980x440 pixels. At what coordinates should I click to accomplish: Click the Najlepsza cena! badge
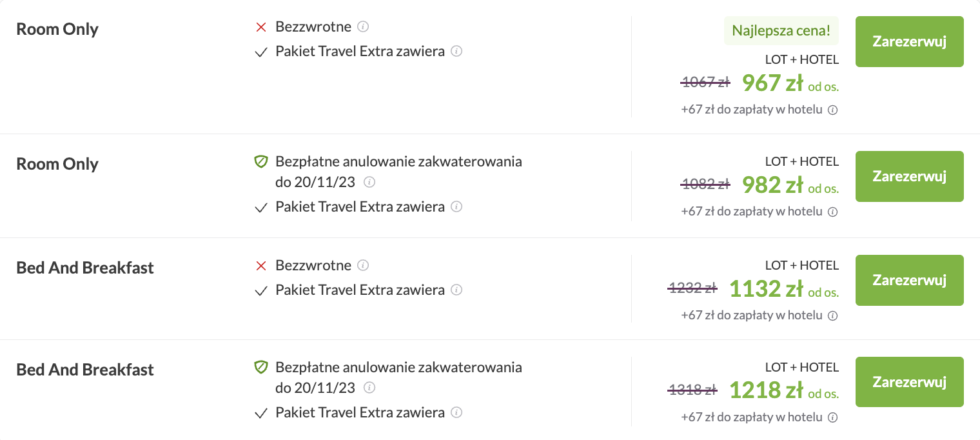pos(781,30)
